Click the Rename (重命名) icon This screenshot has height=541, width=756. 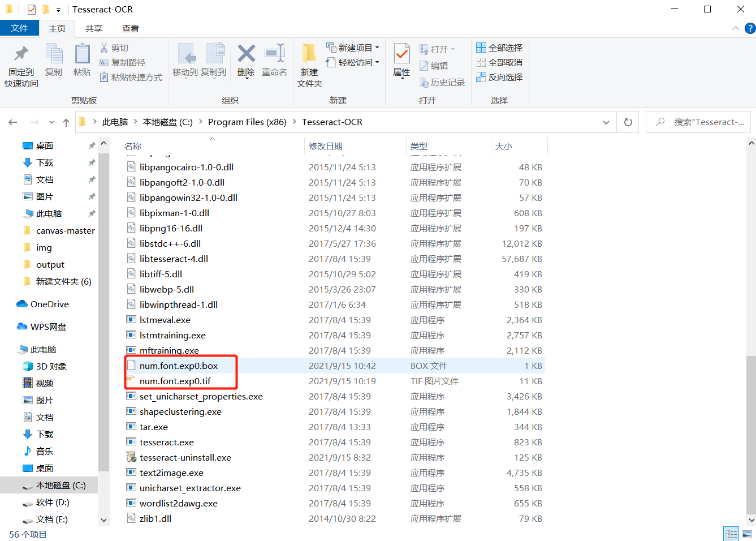[275, 54]
